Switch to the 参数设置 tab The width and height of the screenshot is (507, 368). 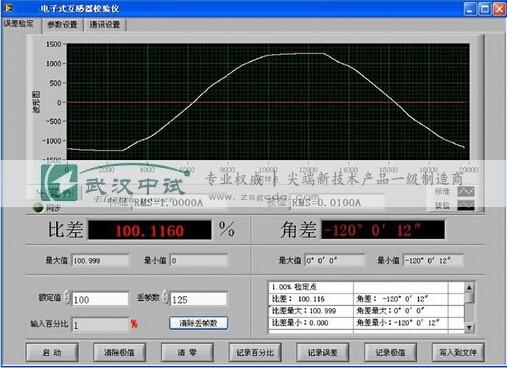[62, 25]
